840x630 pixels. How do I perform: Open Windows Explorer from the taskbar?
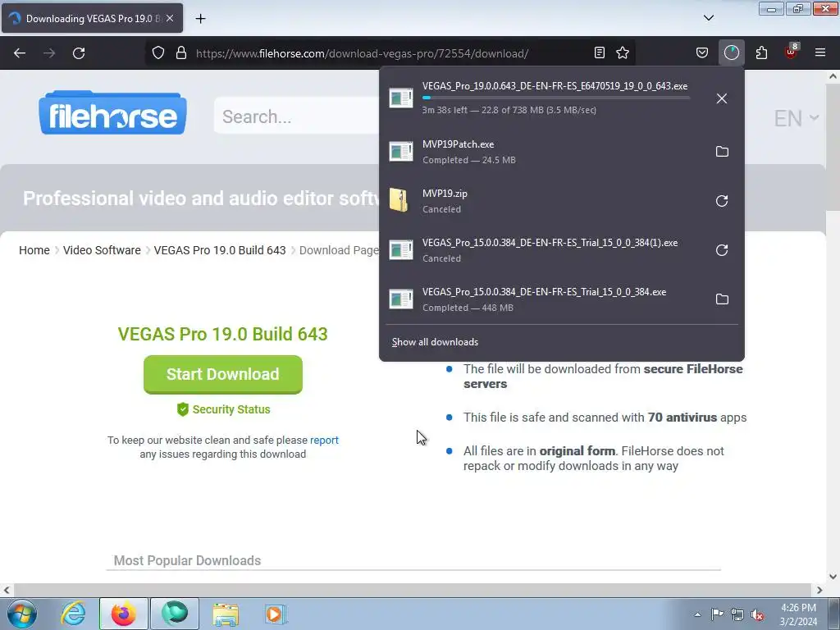pyautogui.click(x=226, y=614)
